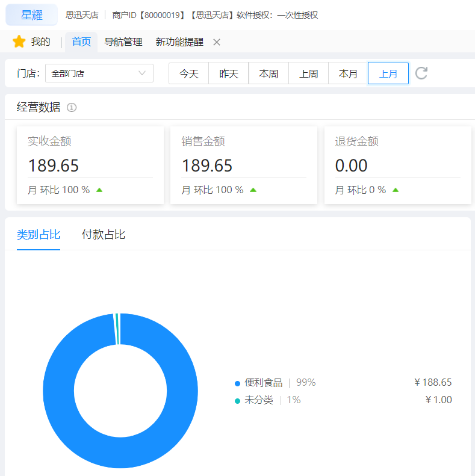Click the 销售金额 value 189.65
This screenshot has height=476, width=475.
[x=207, y=165]
